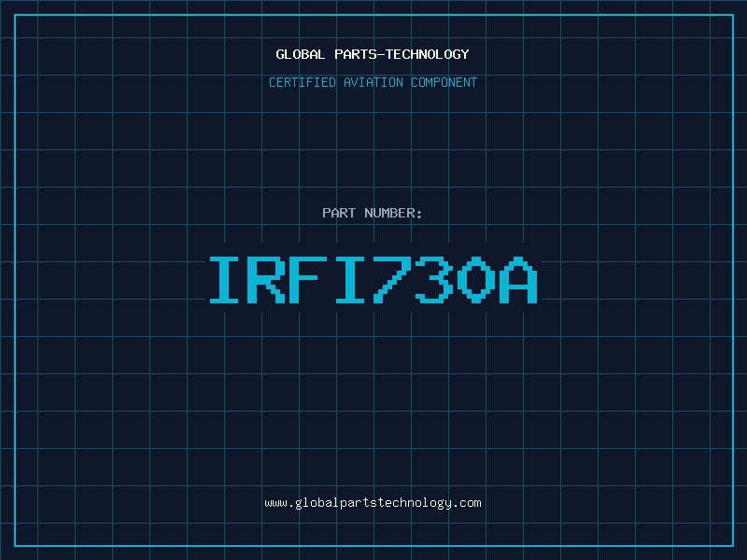
Task: Click the word PART in the label
Action: click(339, 213)
